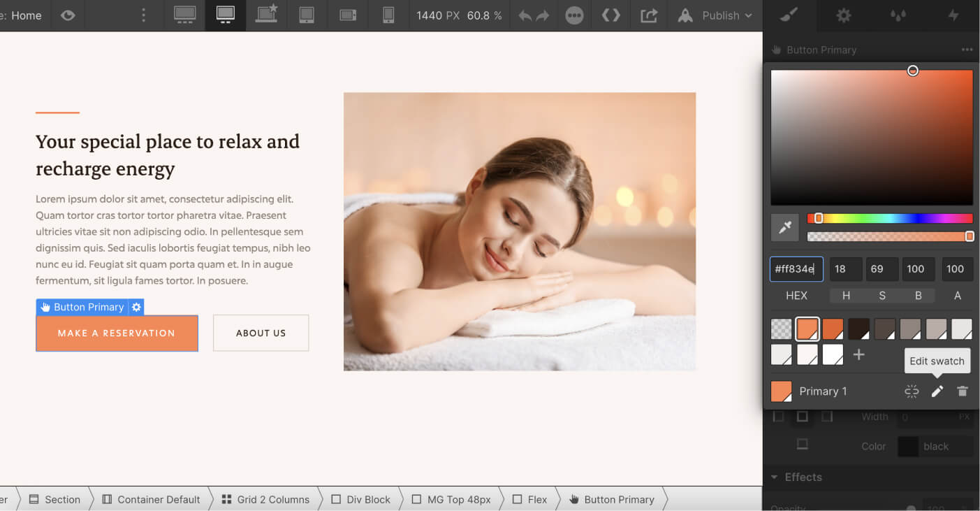980x511 pixels.
Task: Select Grid 2 Columns in the breadcrumb
Action: point(264,499)
